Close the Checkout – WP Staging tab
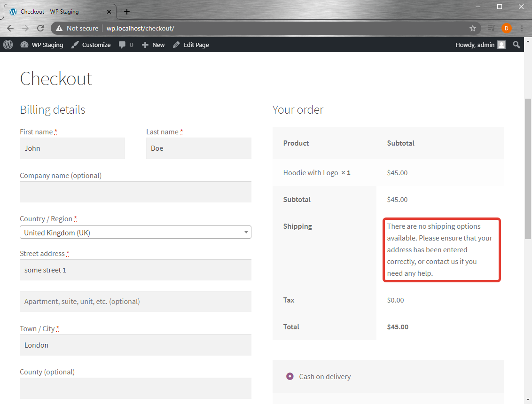532x404 pixels. (109, 12)
